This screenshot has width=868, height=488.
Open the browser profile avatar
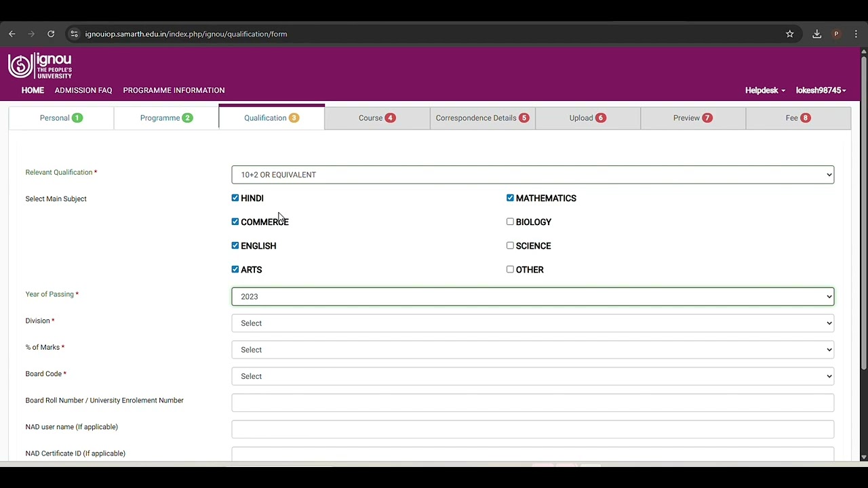(x=836, y=34)
